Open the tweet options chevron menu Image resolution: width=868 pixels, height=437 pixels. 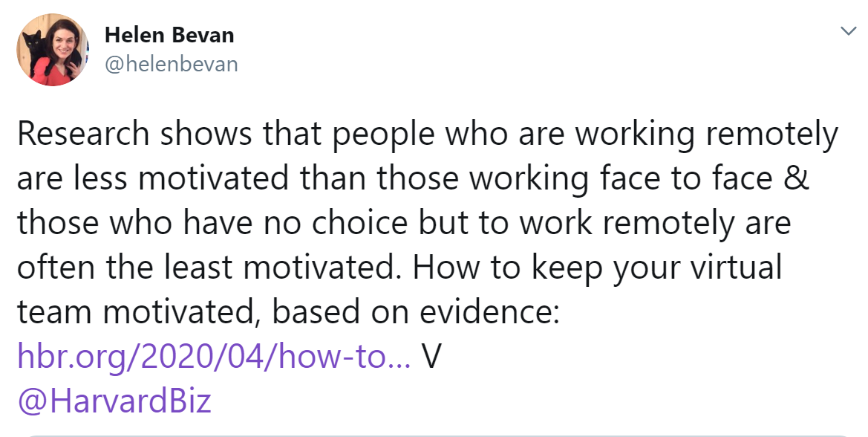coord(848,31)
